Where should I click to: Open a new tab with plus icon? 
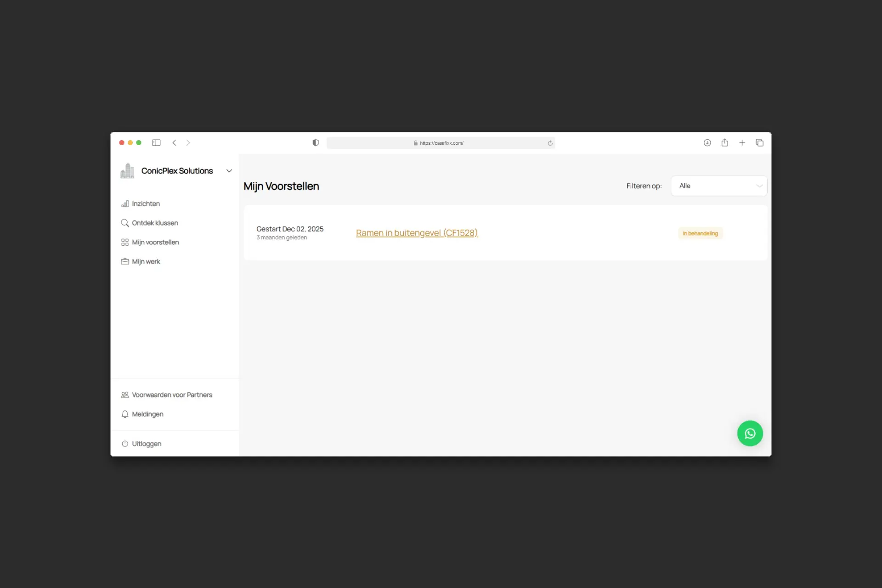pyautogui.click(x=742, y=143)
